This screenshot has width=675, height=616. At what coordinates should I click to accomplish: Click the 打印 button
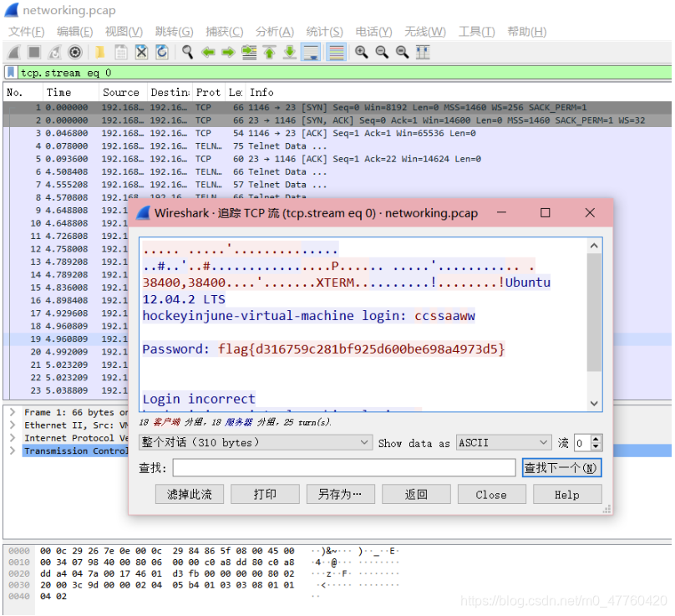point(265,494)
